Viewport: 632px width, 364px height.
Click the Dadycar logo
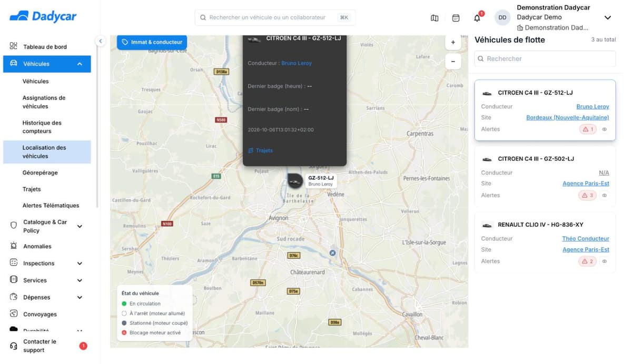tap(43, 16)
